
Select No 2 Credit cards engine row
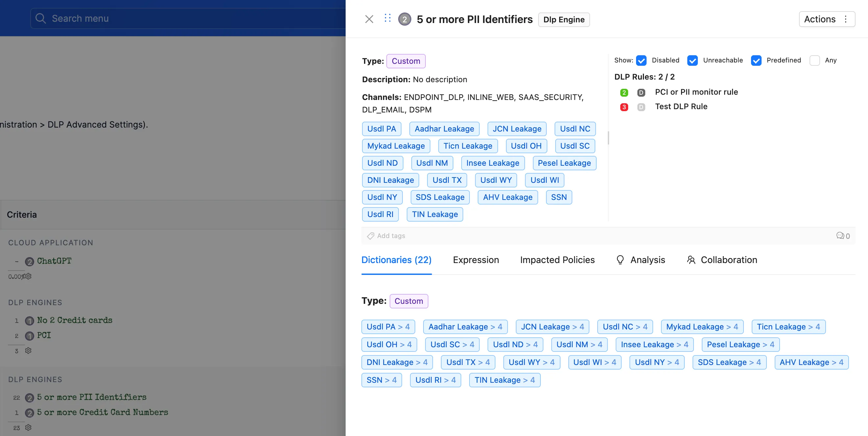75,320
